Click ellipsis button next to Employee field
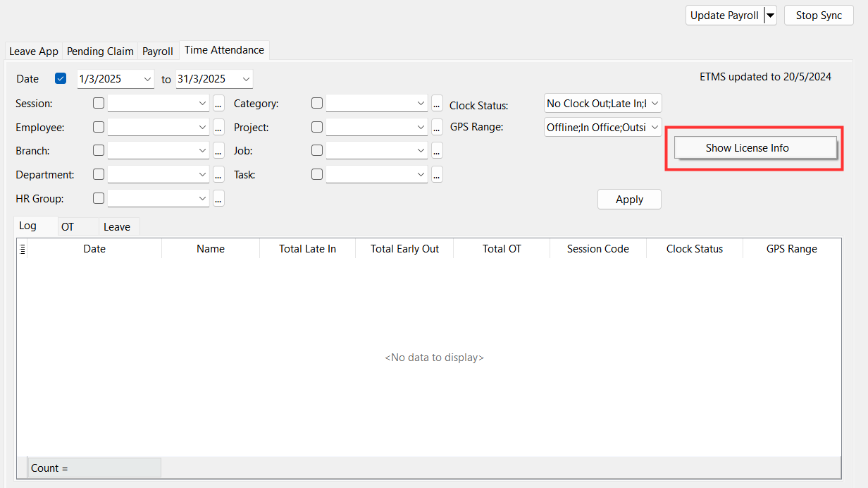Viewport: 868px width, 488px height. (x=218, y=128)
